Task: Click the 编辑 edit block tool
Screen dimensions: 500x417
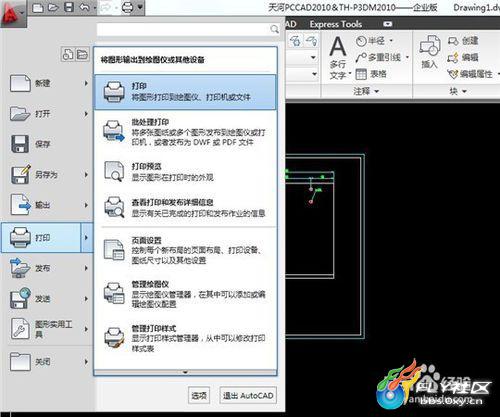Action: (x=463, y=57)
